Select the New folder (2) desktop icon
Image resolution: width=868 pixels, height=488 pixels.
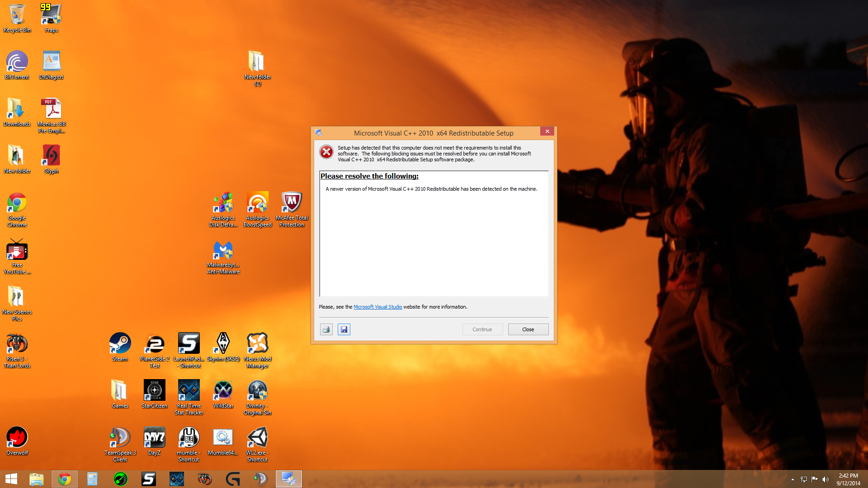[258, 68]
